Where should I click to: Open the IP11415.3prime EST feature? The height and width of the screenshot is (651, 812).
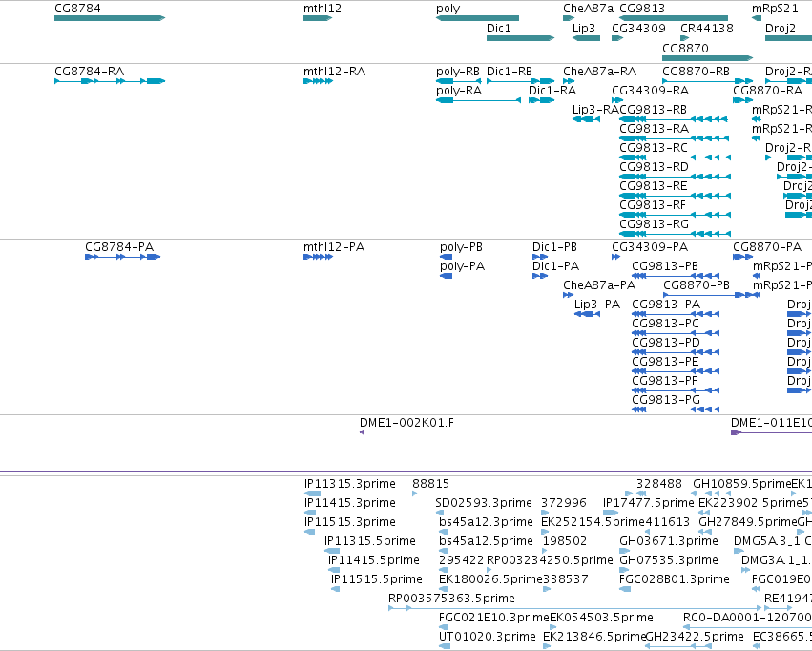tap(310, 513)
